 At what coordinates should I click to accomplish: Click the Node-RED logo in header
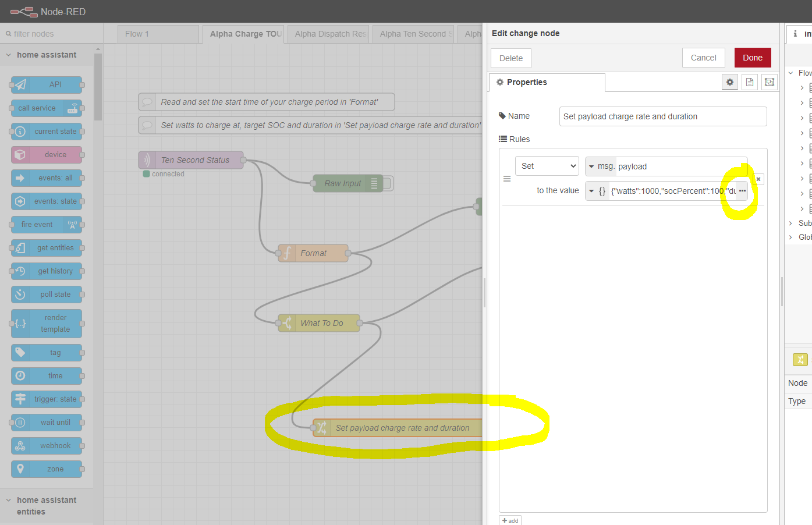[x=24, y=12]
